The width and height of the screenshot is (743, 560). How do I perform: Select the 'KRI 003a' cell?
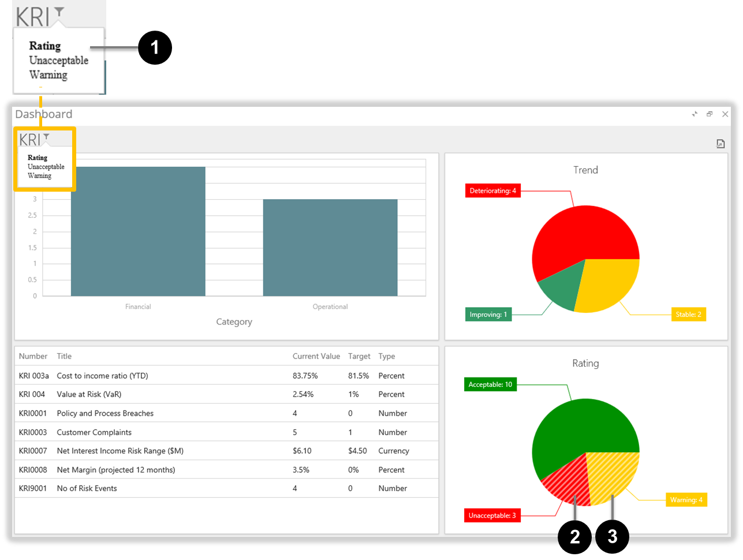pyautogui.click(x=34, y=376)
